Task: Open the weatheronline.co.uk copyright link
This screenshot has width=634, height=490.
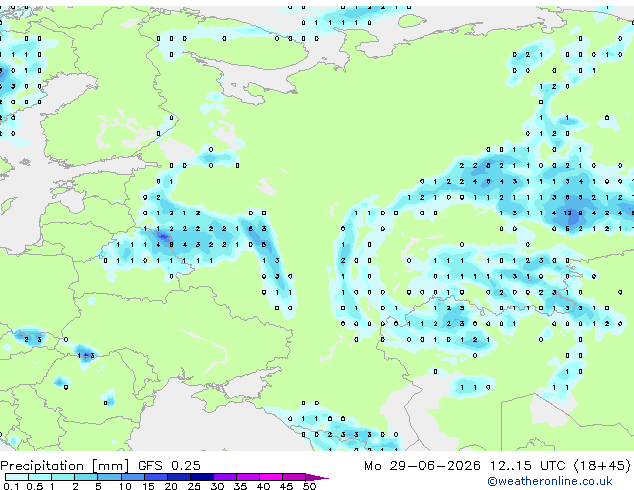Action: [550, 481]
